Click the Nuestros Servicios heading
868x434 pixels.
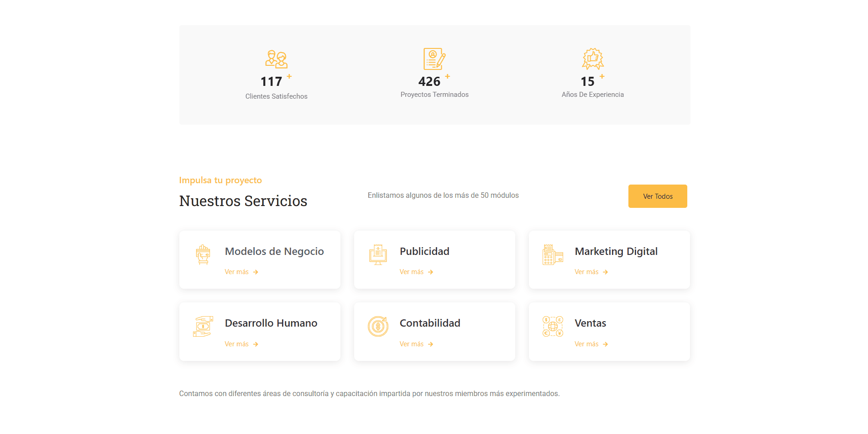coord(243,201)
